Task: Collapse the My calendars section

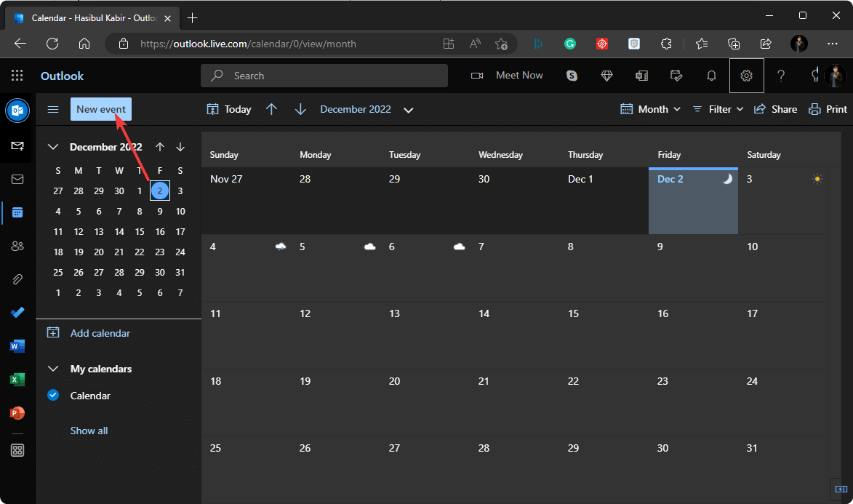Action: (x=52, y=369)
